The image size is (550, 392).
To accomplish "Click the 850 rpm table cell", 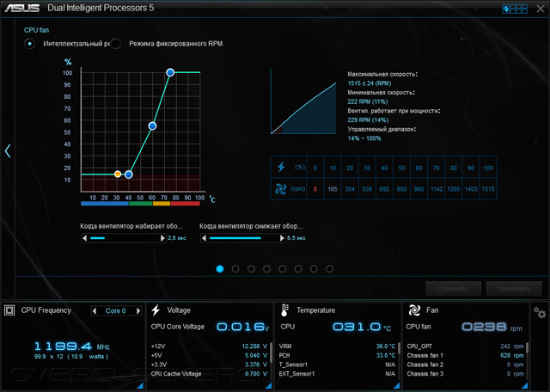I will point(401,189).
